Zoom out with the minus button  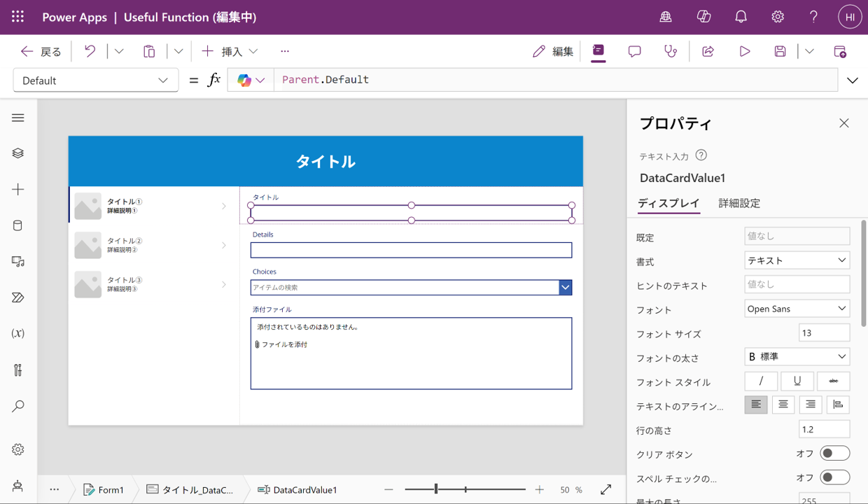[389, 490]
